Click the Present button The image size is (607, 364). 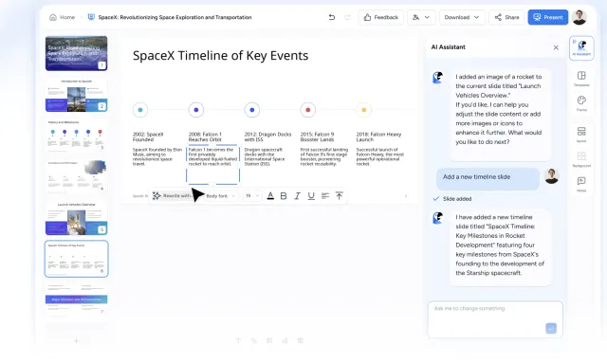(548, 17)
